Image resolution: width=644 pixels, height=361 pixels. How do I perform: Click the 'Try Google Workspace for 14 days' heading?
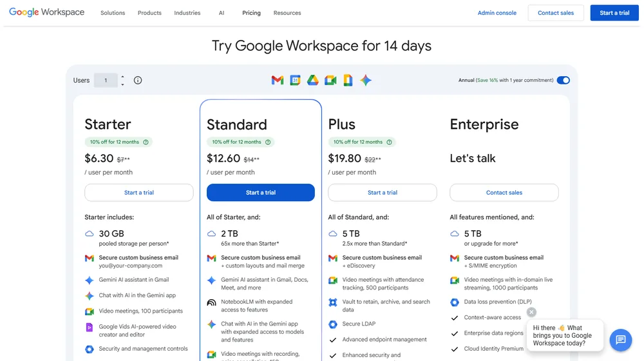click(321, 46)
